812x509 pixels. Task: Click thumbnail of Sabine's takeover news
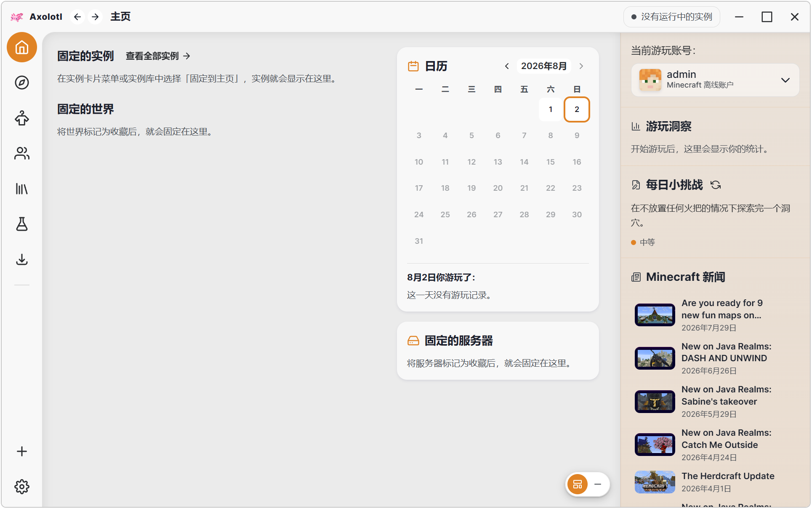pyautogui.click(x=655, y=402)
